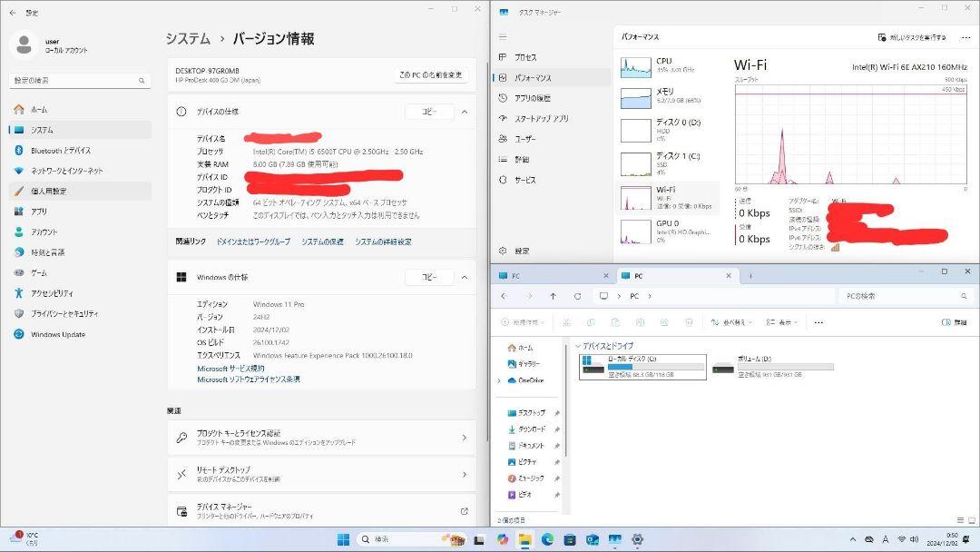The height and width of the screenshot is (552, 980).
Task: Select the CPU performance graph
Action: point(668,66)
